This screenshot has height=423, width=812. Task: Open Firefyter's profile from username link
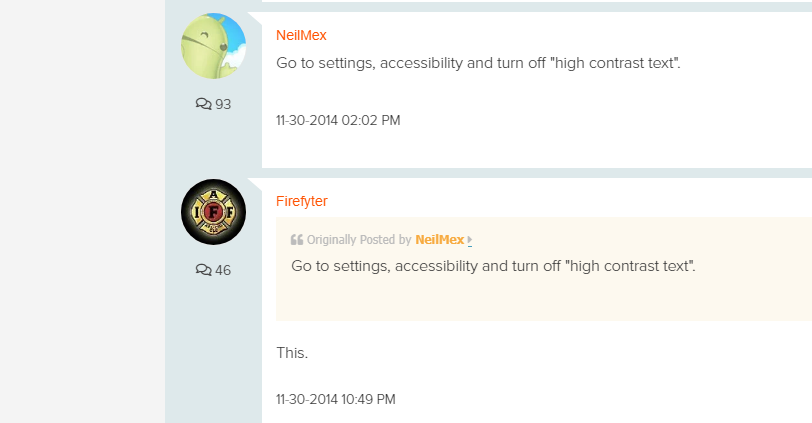[x=301, y=201]
